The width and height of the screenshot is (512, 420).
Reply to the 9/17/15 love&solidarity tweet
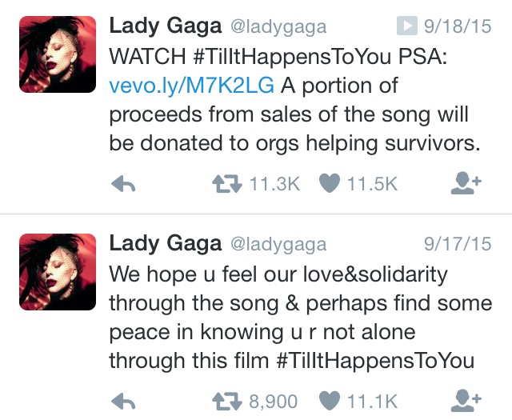click(123, 402)
